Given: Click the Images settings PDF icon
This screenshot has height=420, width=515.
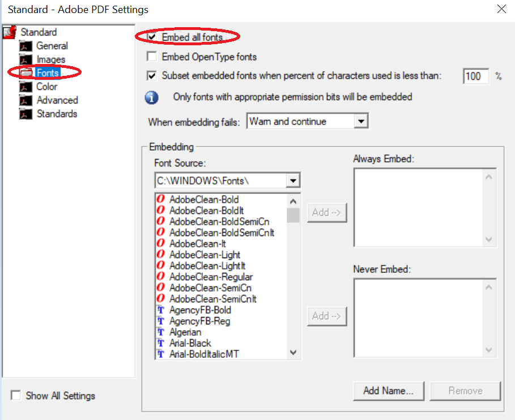Looking at the screenshot, I should click(x=25, y=59).
